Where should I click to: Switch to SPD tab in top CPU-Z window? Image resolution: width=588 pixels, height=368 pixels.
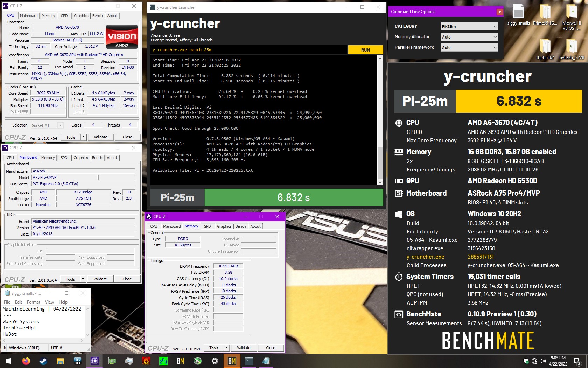tap(64, 16)
